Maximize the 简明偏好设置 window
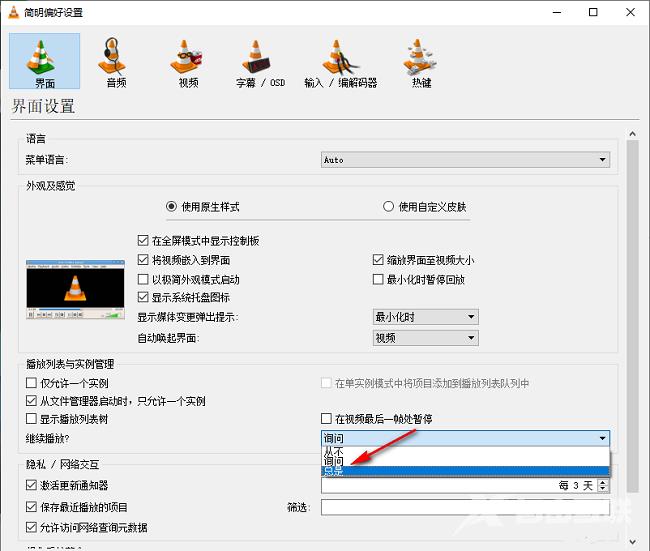The image size is (650, 551). (593, 12)
